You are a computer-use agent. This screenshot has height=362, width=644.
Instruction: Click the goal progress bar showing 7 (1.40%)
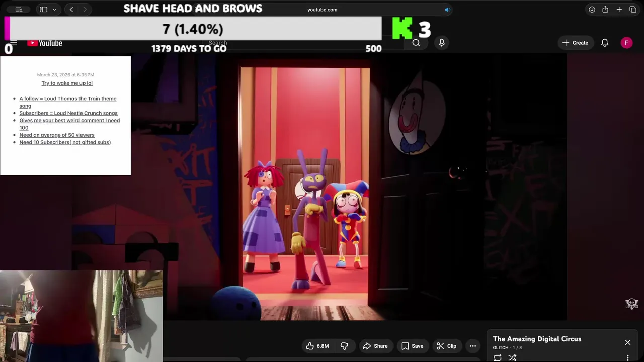pos(193,29)
